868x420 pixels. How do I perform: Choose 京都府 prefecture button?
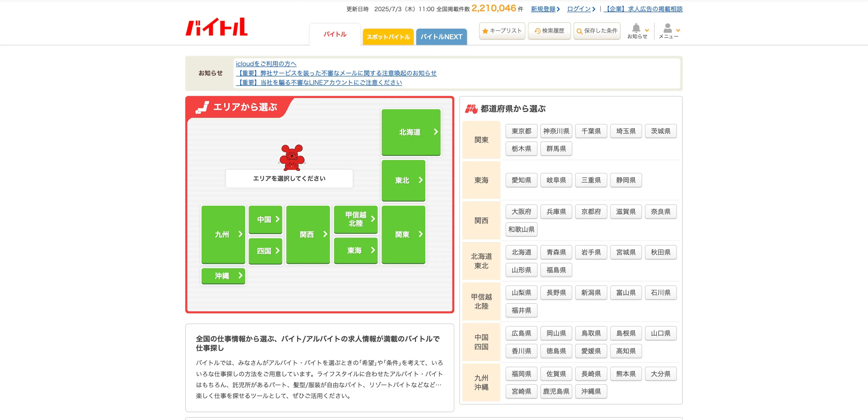(x=591, y=212)
